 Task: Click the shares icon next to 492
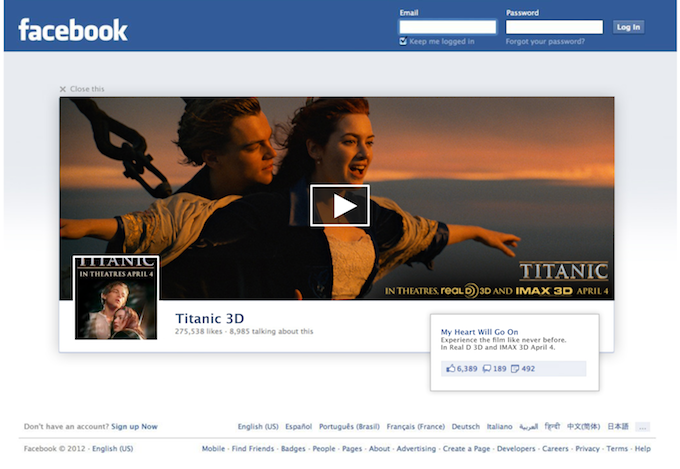click(x=515, y=369)
